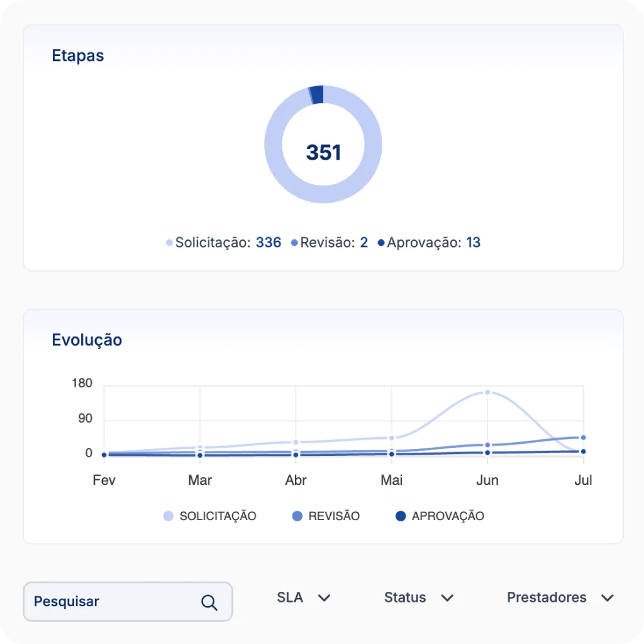Select the Revisão: 2 donut legend item

coord(330,243)
